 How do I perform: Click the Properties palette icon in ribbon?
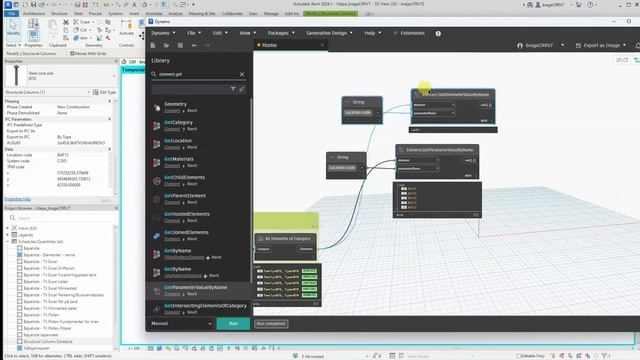pyautogui.click(x=33, y=35)
